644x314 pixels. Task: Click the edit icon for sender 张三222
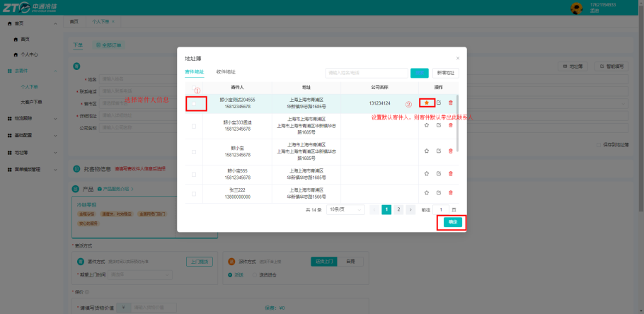(x=439, y=192)
